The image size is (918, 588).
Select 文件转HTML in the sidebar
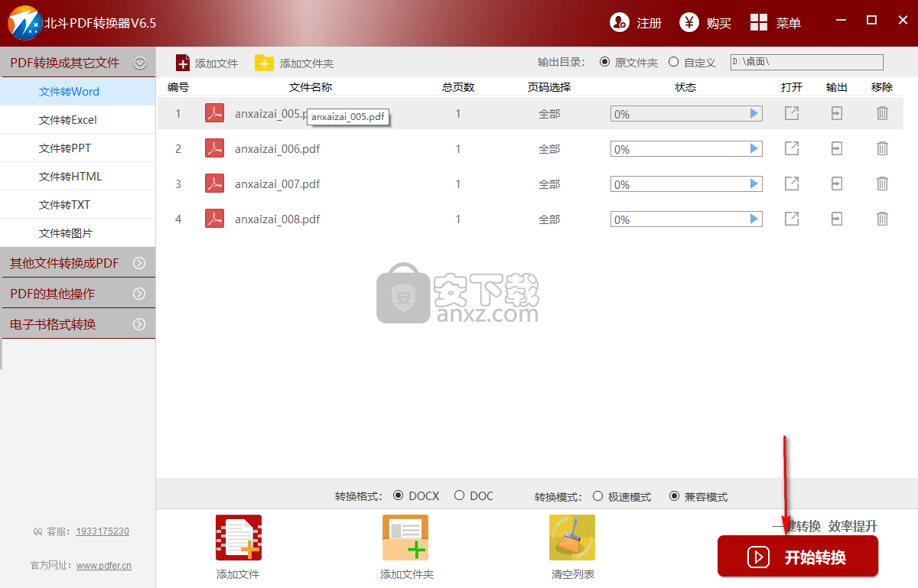[77, 177]
